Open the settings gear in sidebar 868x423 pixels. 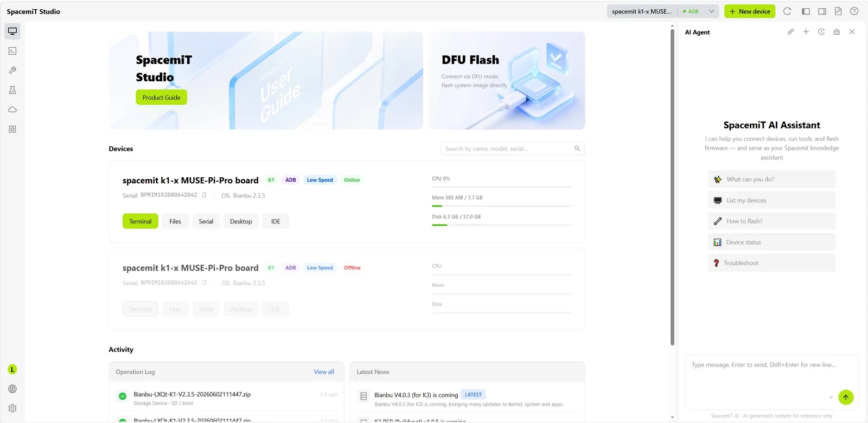(12, 408)
